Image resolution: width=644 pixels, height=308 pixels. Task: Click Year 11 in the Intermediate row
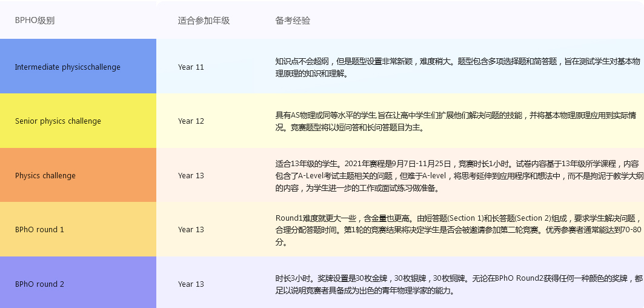(x=191, y=67)
